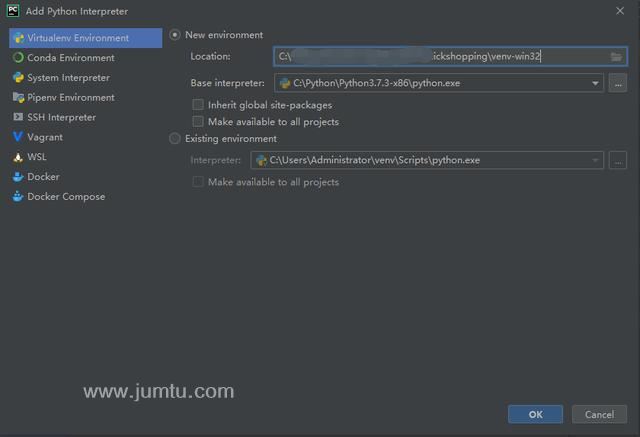
Task: Select Docker in the sidebar list
Action: click(86, 177)
